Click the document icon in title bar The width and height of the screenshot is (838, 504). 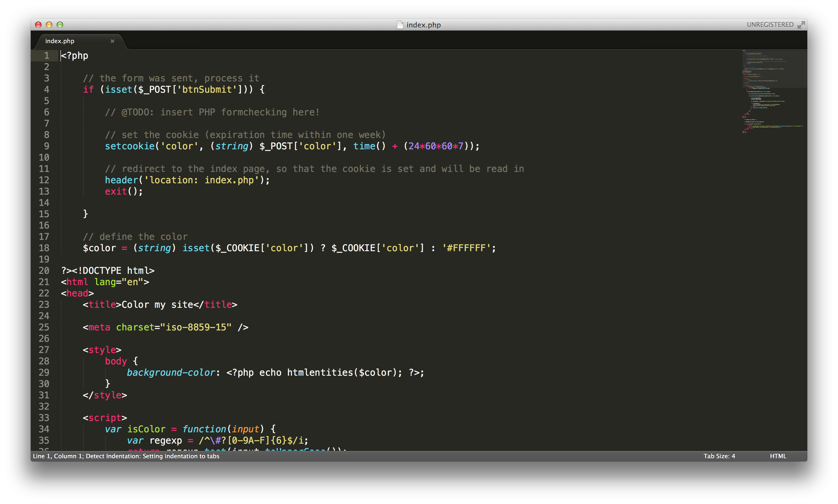pos(400,25)
